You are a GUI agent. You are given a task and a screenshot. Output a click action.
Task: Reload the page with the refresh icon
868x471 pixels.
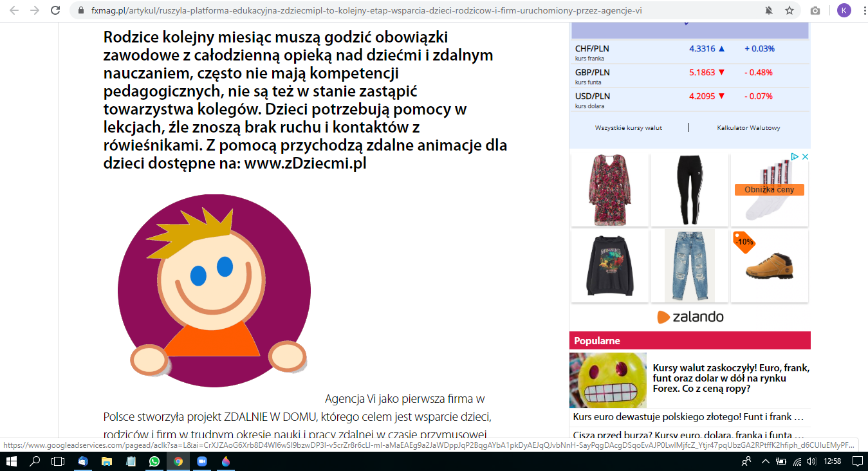click(x=56, y=11)
